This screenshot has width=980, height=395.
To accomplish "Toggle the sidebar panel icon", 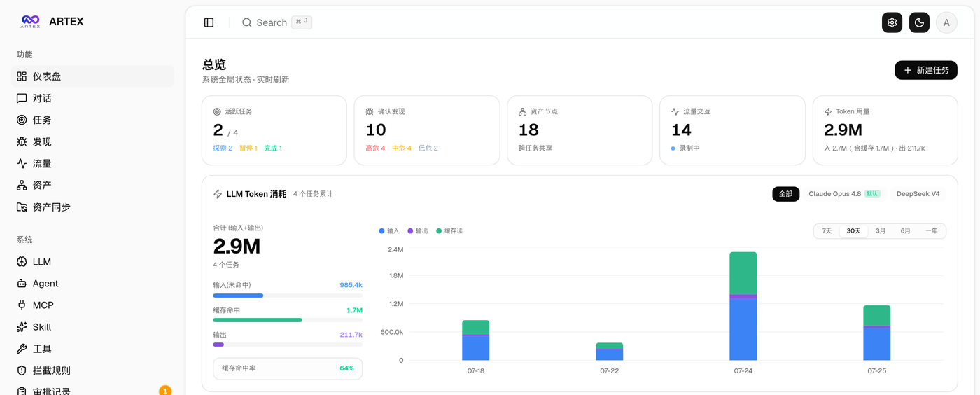I will point(209,22).
